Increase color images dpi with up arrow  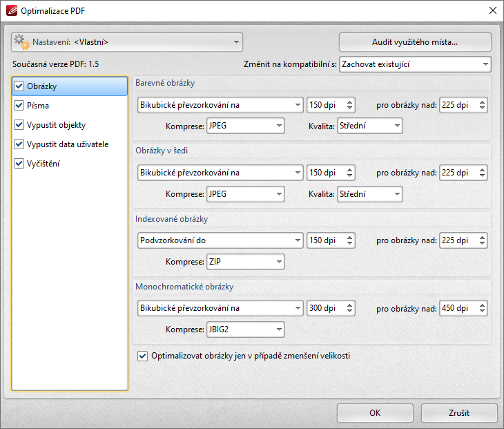[350, 102]
